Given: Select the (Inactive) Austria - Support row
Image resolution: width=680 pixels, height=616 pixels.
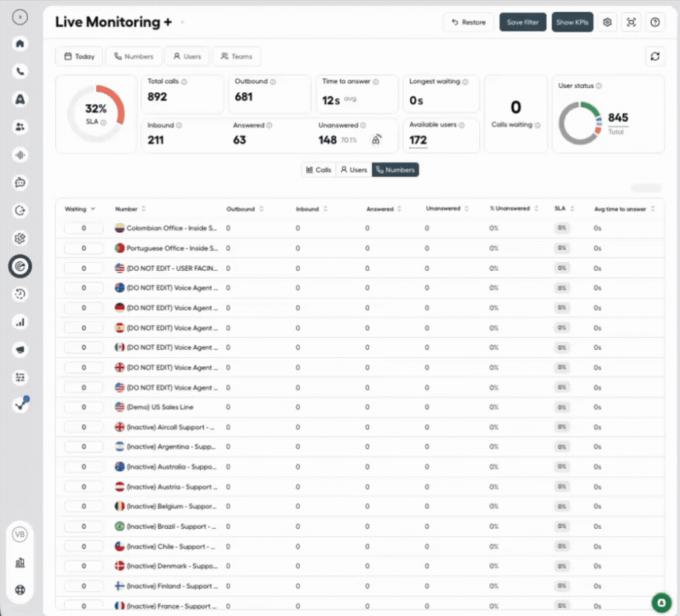Looking at the screenshot, I should tap(360, 487).
